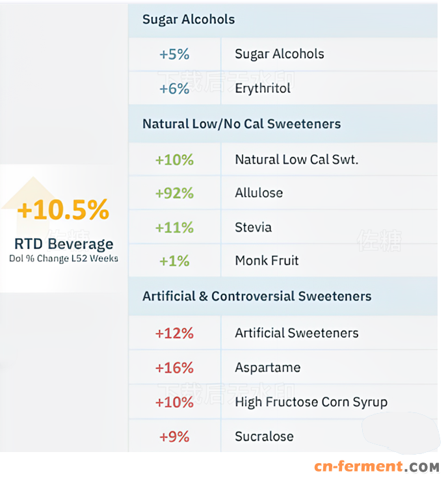This screenshot has width=448, height=482.
Task: Click the Allulose row label
Action: click(x=259, y=193)
